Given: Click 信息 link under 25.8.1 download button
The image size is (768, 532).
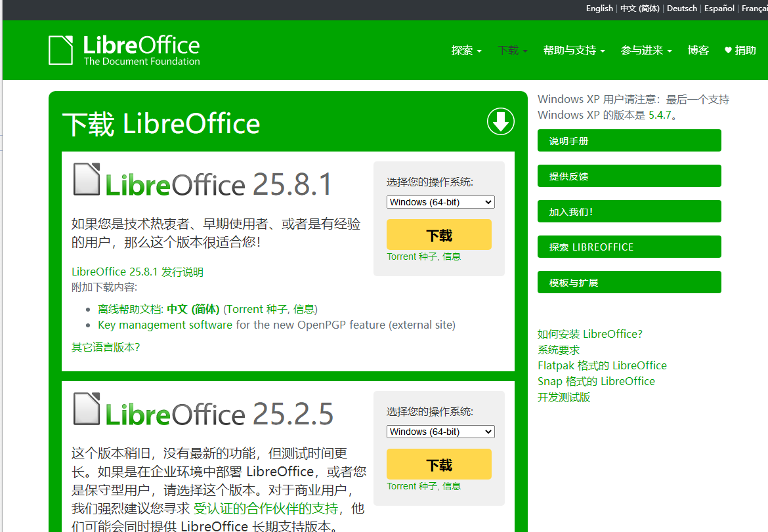Looking at the screenshot, I should [x=451, y=256].
